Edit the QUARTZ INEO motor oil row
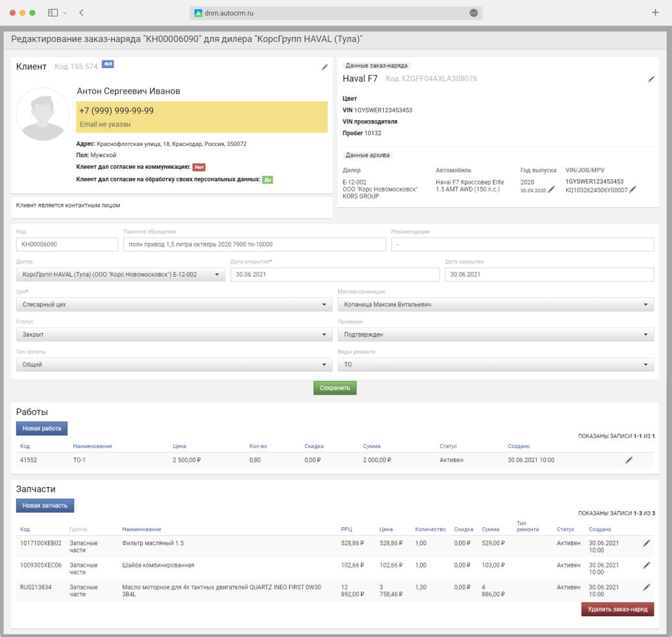 pos(646,587)
